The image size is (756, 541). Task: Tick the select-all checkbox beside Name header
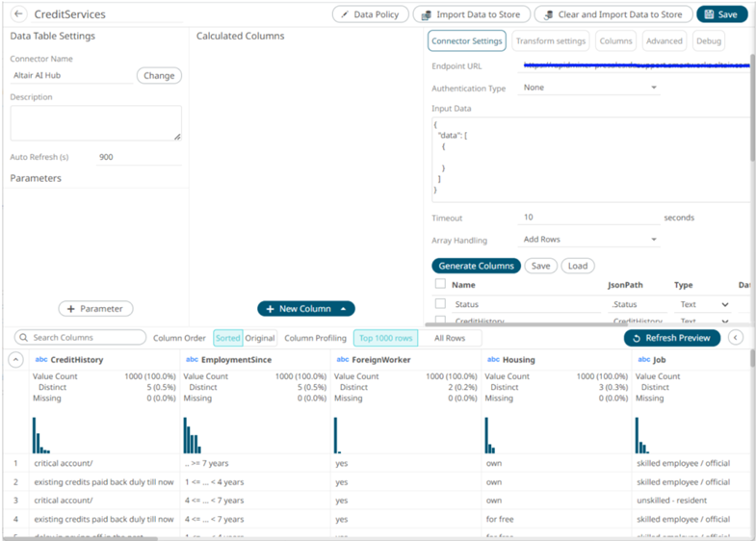(x=440, y=285)
